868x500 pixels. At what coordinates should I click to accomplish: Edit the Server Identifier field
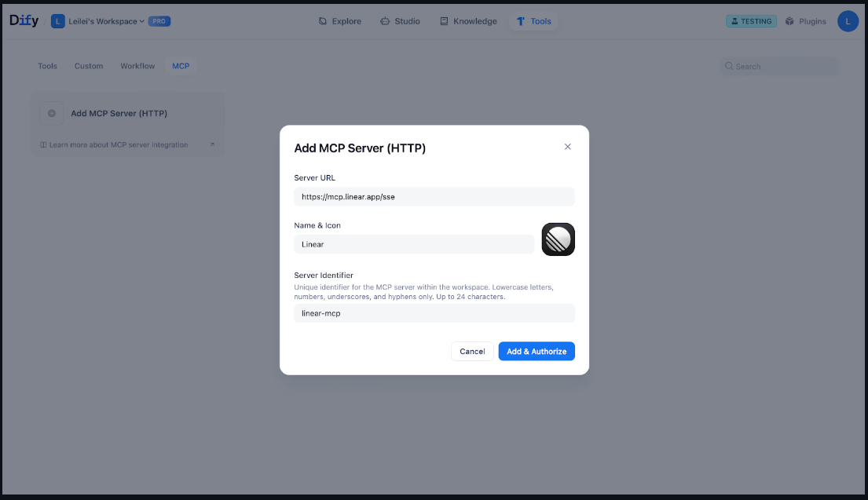click(x=434, y=313)
